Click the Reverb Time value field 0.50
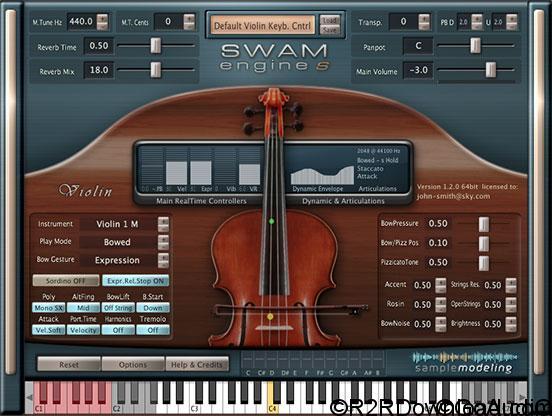Screen dimensions: 552x416 [x=99, y=46]
